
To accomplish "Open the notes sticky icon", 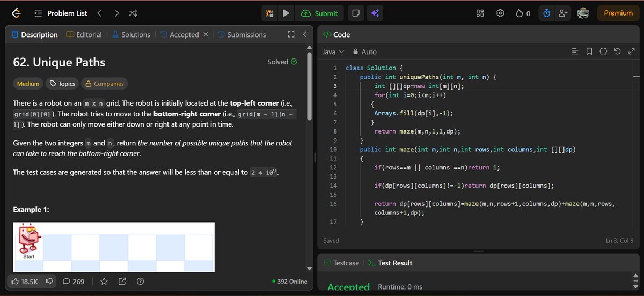I will (x=355, y=13).
